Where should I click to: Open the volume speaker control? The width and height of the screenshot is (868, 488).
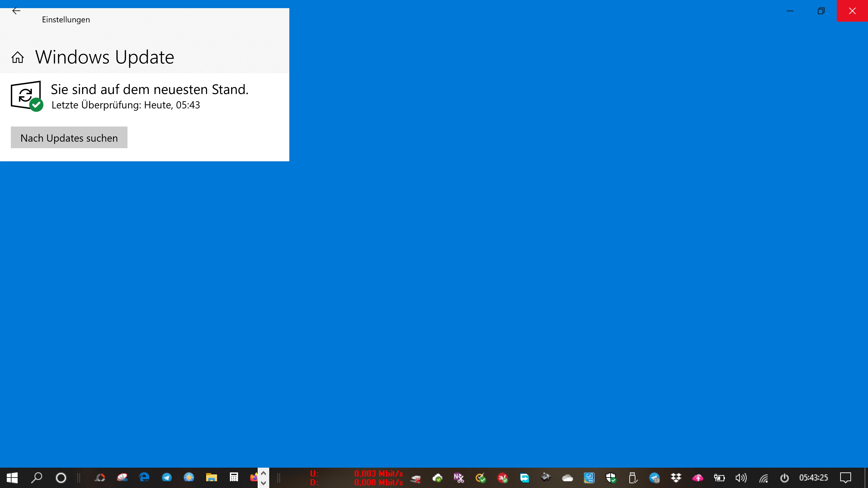point(741,478)
